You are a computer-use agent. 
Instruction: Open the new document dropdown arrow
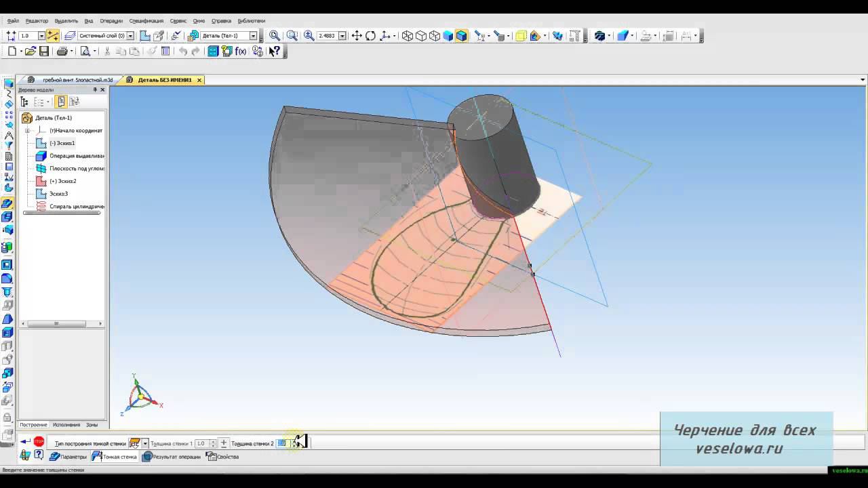[x=20, y=52]
